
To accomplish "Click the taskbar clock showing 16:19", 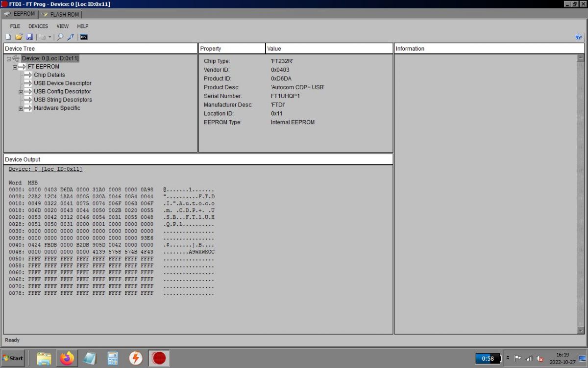I will click(563, 358).
